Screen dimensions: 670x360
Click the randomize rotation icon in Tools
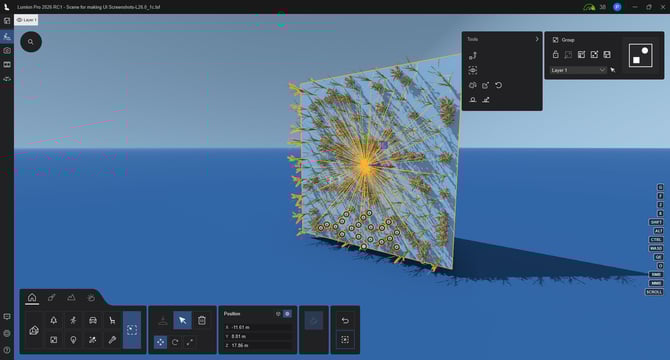pos(486,85)
